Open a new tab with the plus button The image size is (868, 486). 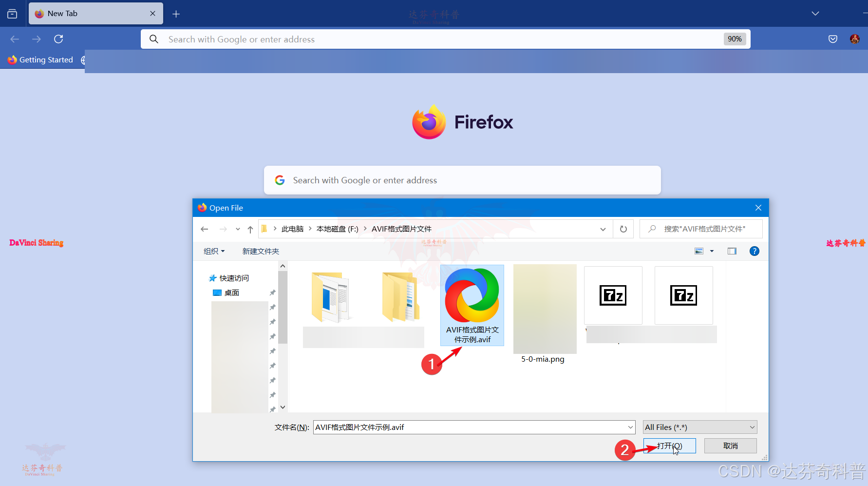pyautogui.click(x=176, y=14)
